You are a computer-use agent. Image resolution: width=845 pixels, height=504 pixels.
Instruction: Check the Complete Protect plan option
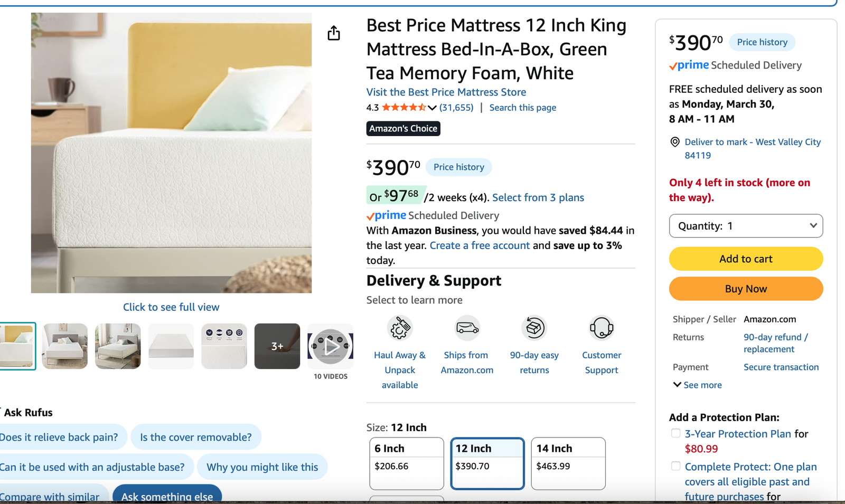coord(675,466)
